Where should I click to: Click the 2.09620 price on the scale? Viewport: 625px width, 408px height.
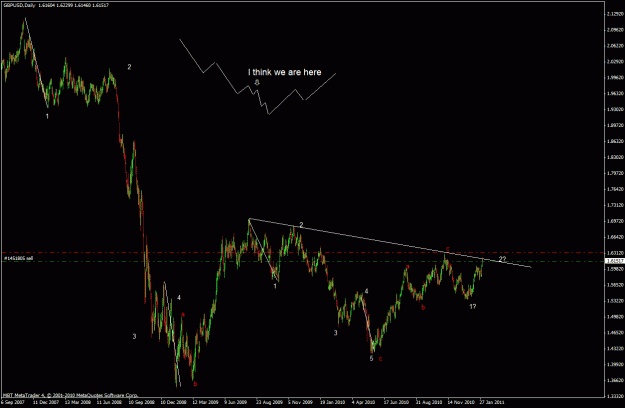tap(616, 30)
